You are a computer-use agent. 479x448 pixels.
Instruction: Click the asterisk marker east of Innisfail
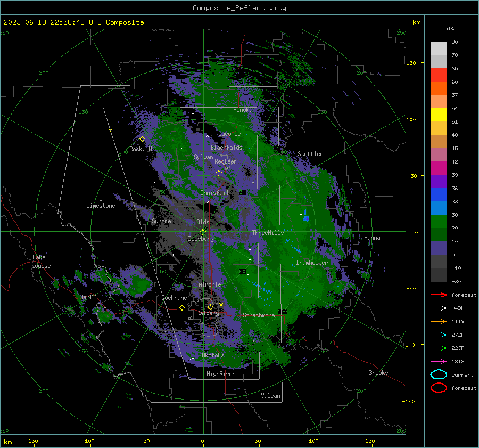(x=253, y=183)
